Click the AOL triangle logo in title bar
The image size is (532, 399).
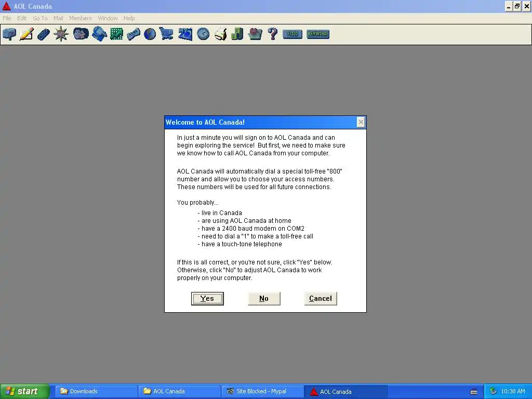coord(6,6)
